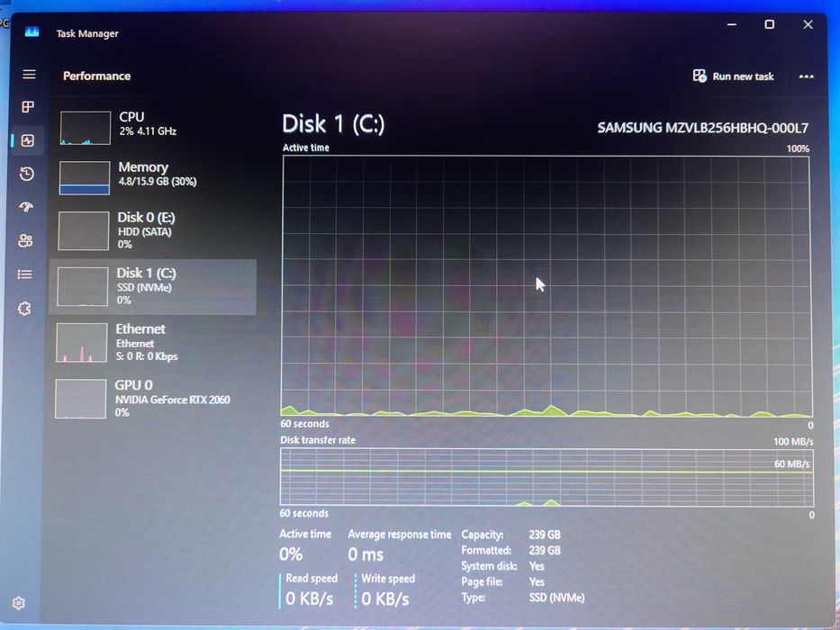Click the Capacity 239 GB value

point(545,535)
